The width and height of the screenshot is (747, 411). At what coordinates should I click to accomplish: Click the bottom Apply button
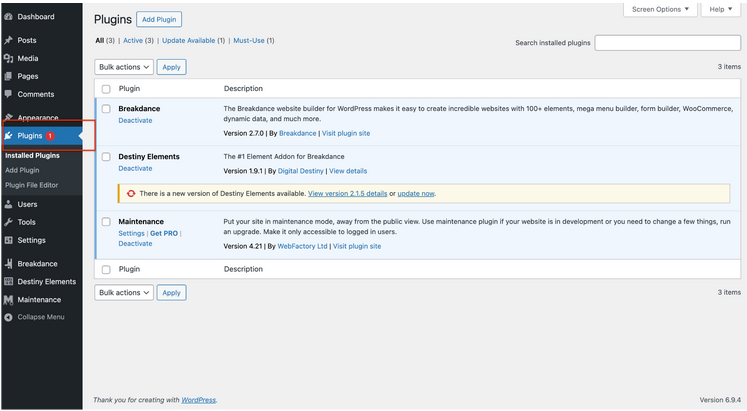[x=172, y=292]
